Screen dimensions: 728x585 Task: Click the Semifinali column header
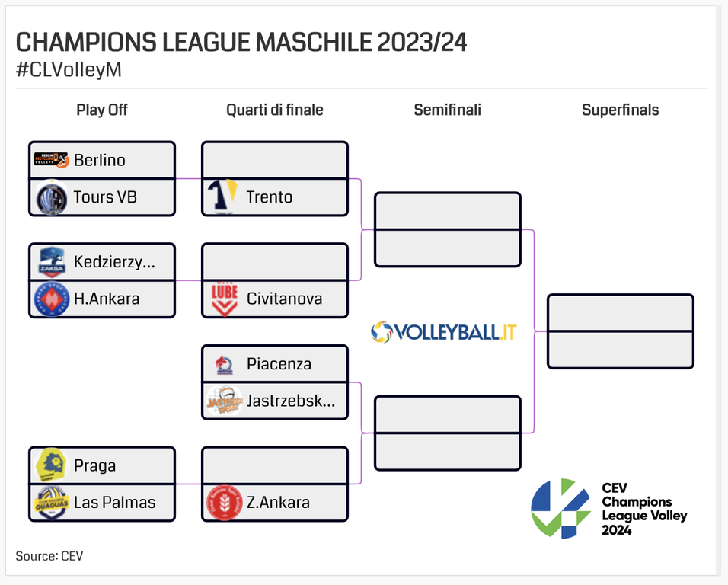coord(448,110)
